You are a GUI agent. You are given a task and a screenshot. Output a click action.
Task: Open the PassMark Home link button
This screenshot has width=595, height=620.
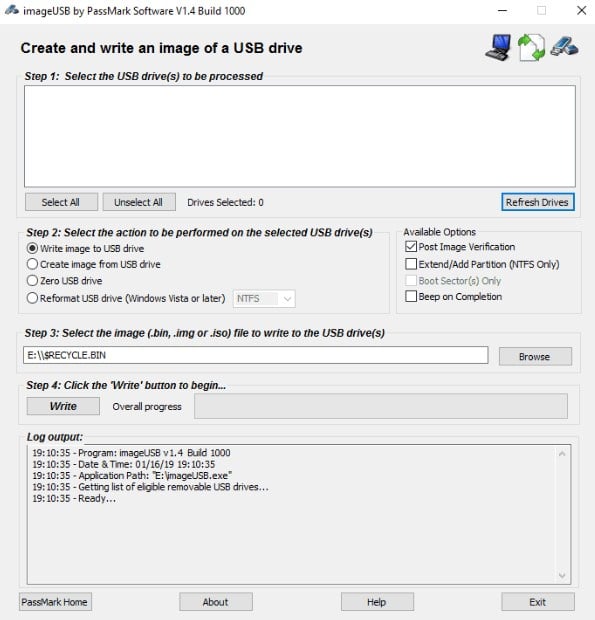point(55,602)
